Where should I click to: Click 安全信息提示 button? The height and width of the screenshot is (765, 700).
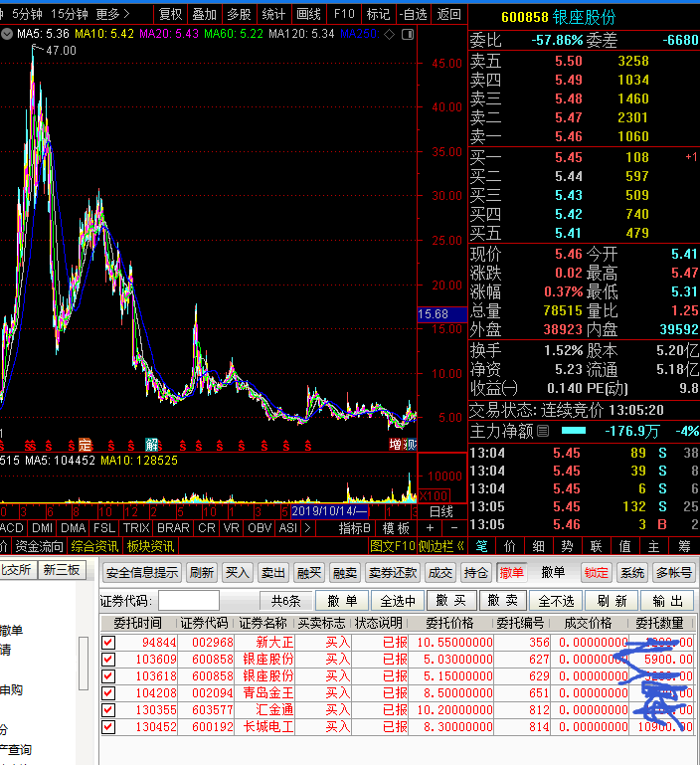pyautogui.click(x=142, y=572)
